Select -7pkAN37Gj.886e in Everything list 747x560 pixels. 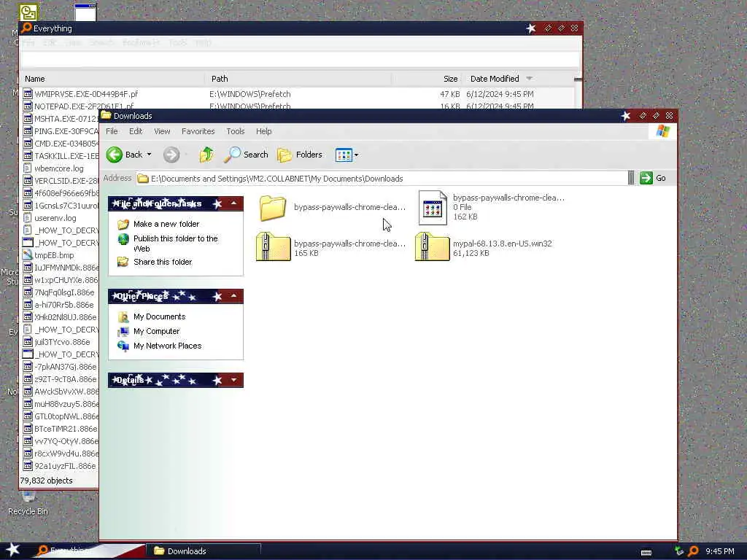65,367
